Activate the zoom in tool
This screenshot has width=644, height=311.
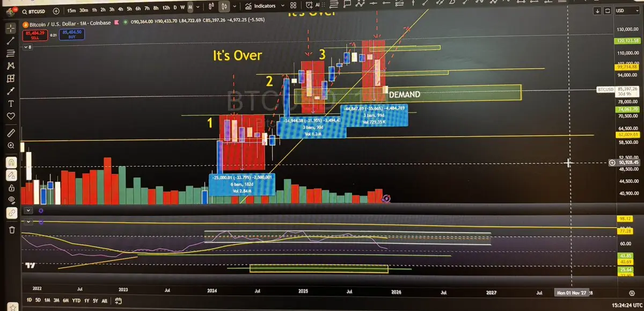point(11,146)
